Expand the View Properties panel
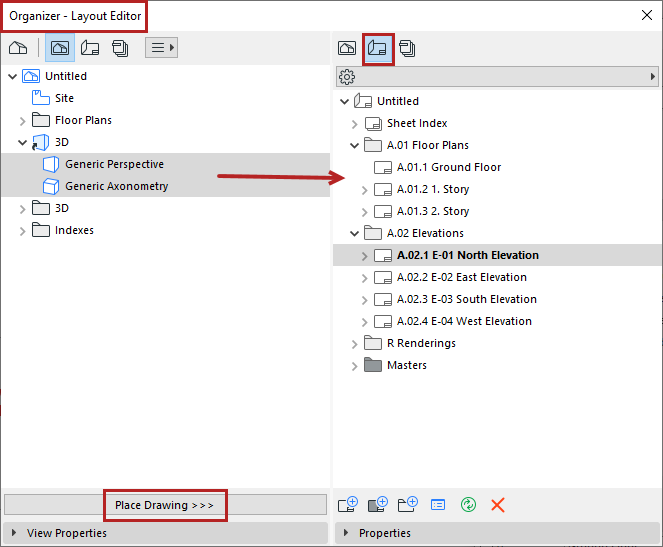 [x=165, y=533]
